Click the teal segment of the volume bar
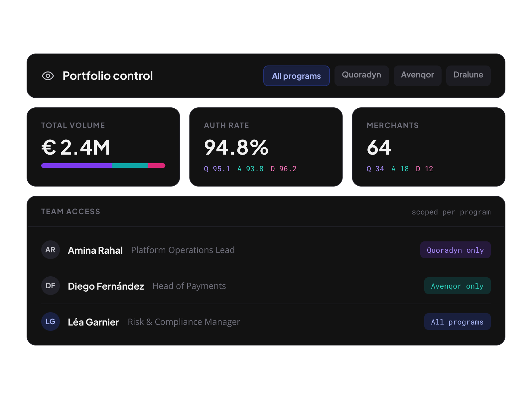 (x=130, y=166)
